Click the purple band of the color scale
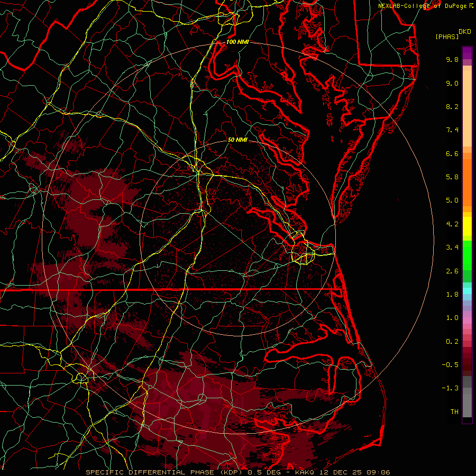This screenshot has height=476, width=476. 467,53
